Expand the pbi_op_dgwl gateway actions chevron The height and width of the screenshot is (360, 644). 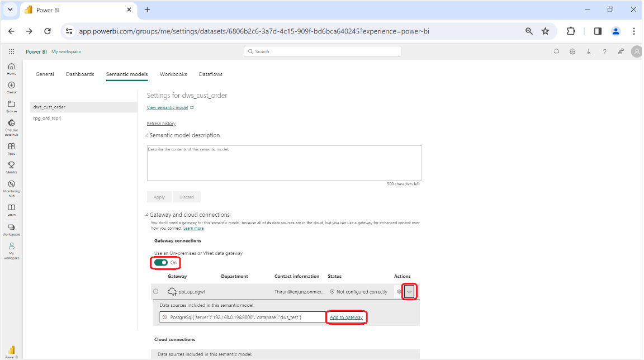pyautogui.click(x=409, y=292)
